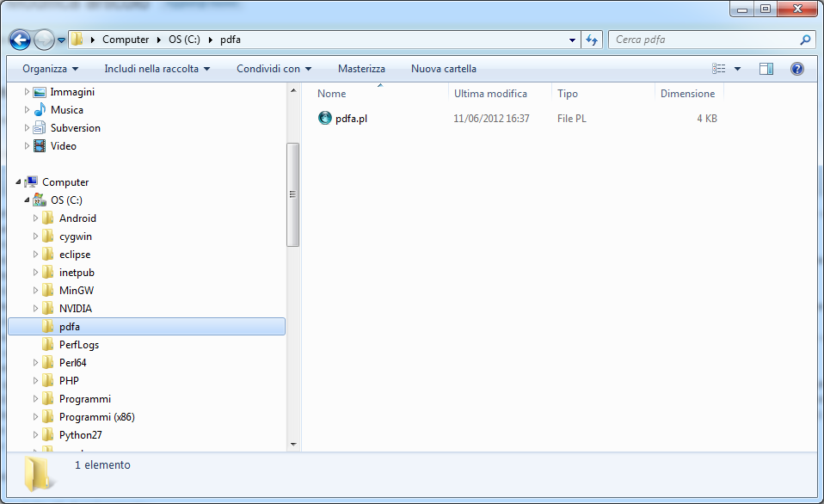
Task: Select the PerfLogs folder in tree
Action: (78, 345)
